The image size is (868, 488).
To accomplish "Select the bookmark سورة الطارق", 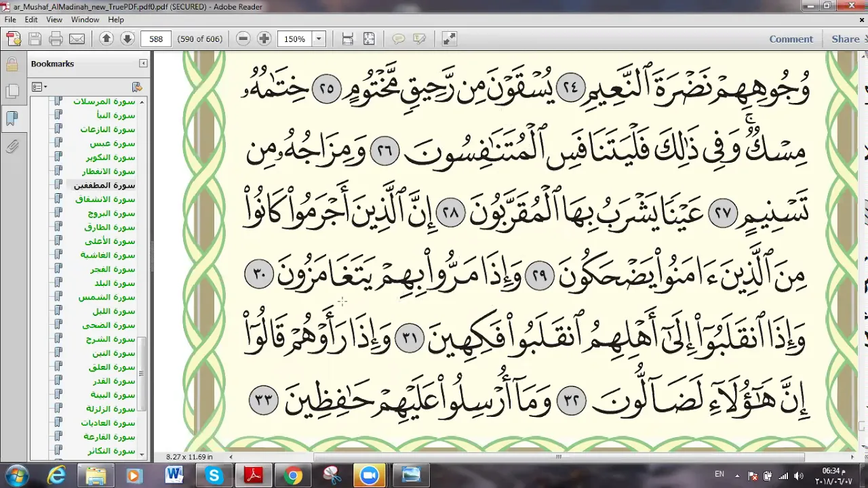I will point(110,227).
